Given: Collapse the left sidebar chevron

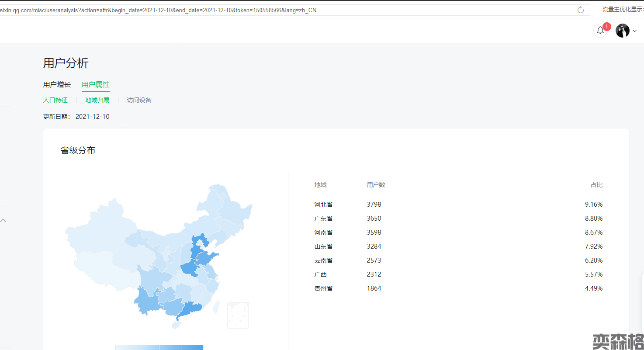Looking at the screenshot, I should 3,220.
